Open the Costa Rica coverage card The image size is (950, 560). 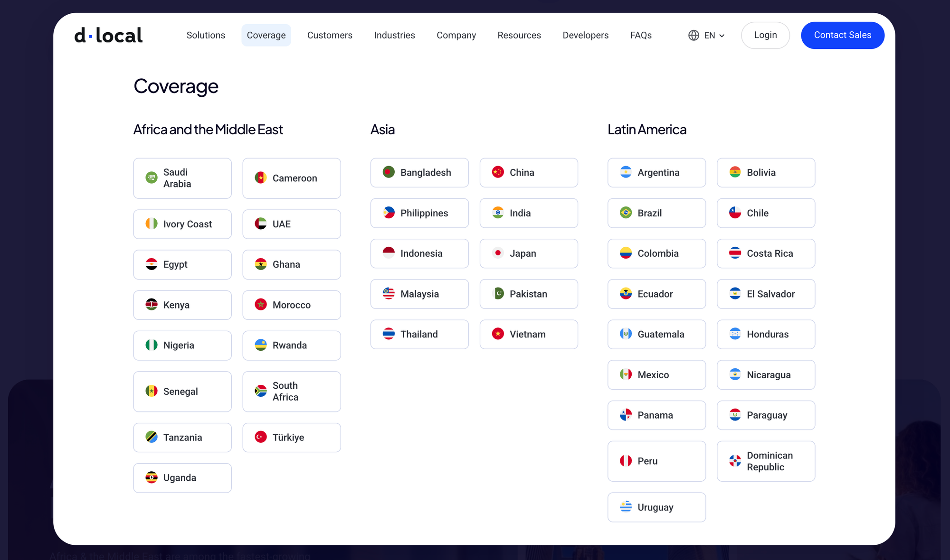pos(766,253)
